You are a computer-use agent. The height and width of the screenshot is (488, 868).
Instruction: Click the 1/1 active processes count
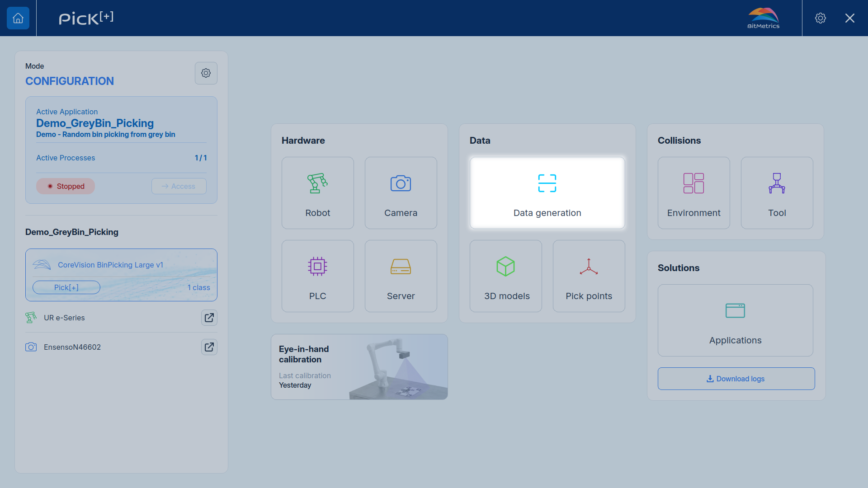pos(201,158)
